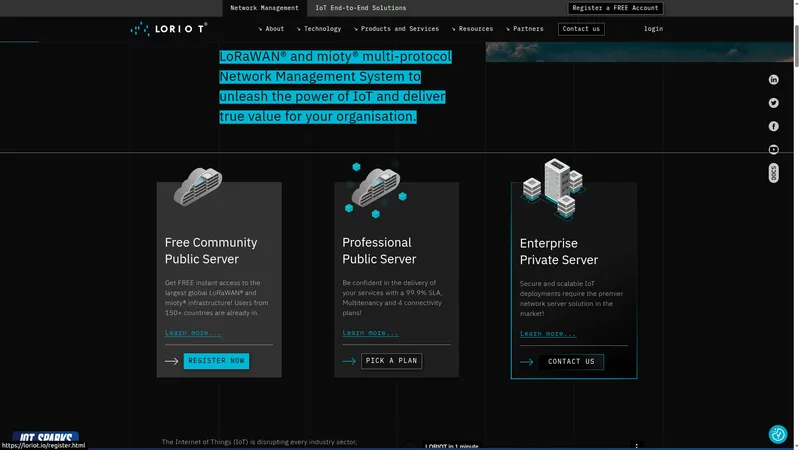Click the Contact us header button
This screenshot has width=800, height=450.
tap(581, 29)
